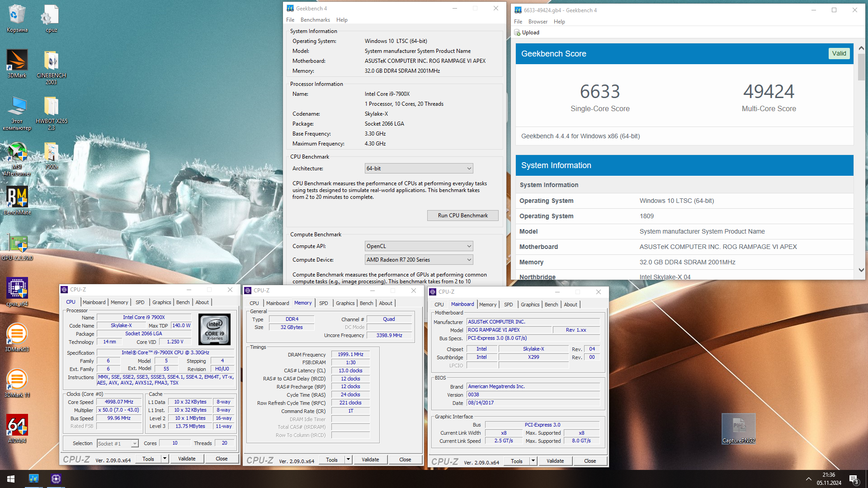The image size is (868, 488).
Task: Click the Geekbench results vertical scrollbar thumb
Action: (861, 67)
